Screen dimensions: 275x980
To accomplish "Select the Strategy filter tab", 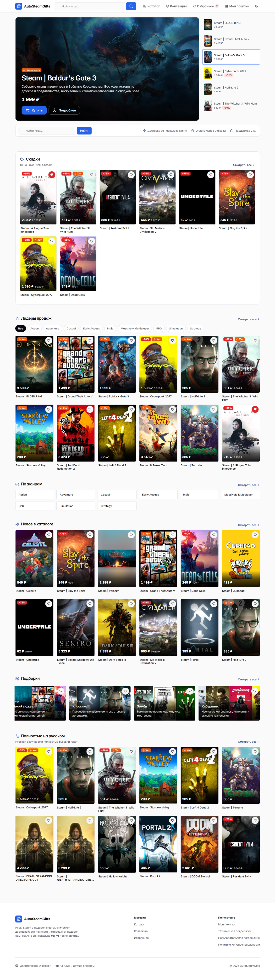I will [196, 328].
